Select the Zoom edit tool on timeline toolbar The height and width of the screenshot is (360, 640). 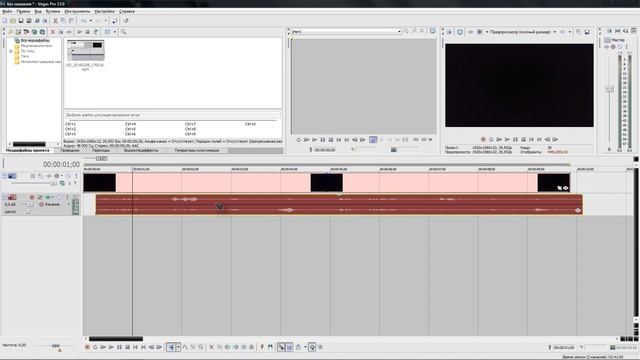(x=201, y=347)
